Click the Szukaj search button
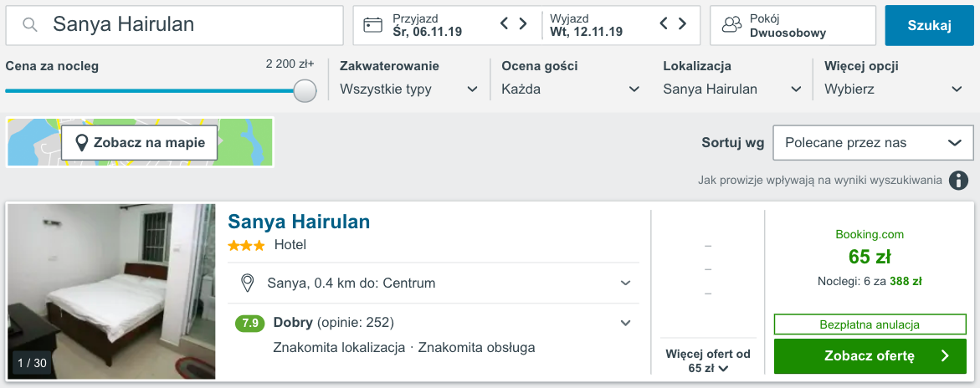This screenshot has height=388, width=980. click(x=930, y=25)
